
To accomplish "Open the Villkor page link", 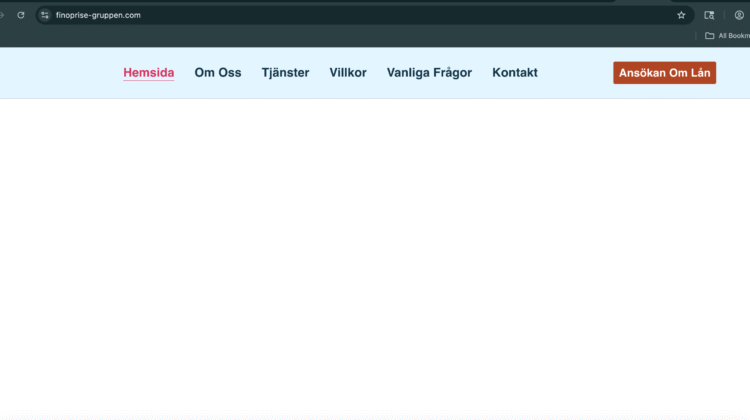I will pos(348,73).
